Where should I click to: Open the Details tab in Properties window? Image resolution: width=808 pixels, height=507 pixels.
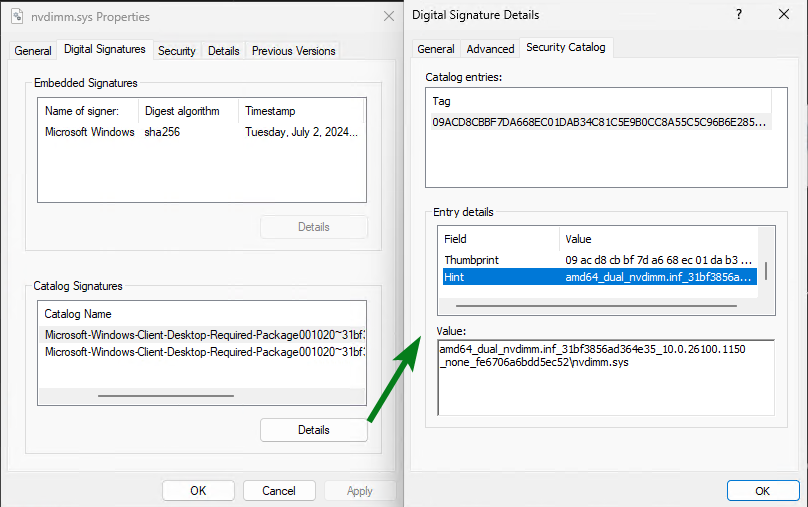click(224, 51)
